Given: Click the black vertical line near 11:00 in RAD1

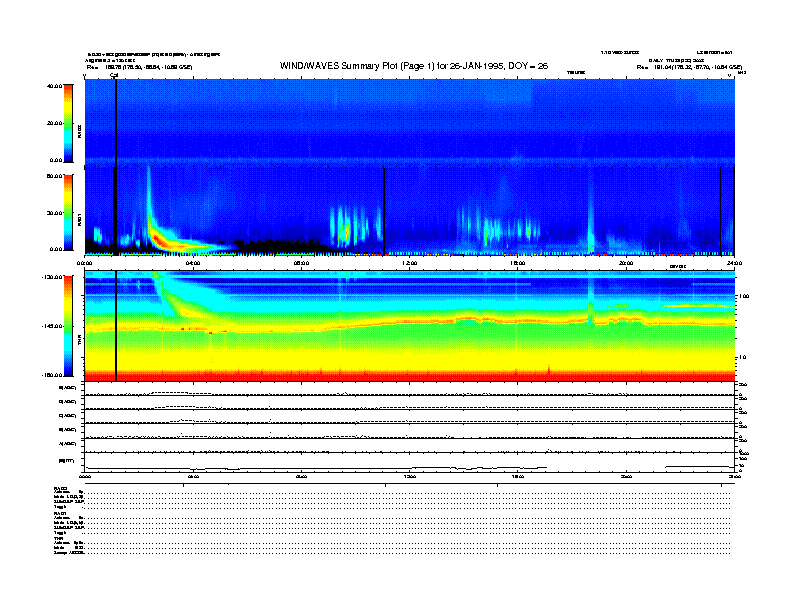Looking at the screenshot, I should pyautogui.click(x=384, y=211).
